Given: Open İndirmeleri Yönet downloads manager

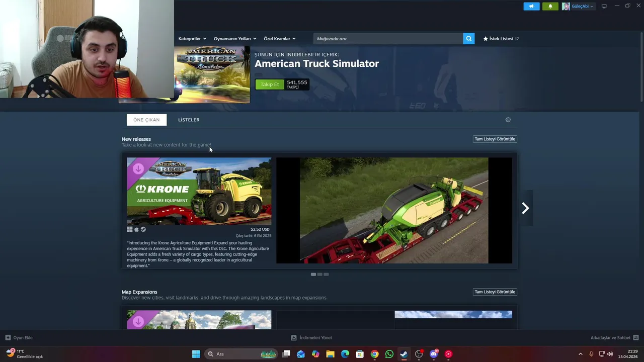Looking at the screenshot, I should click(311, 338).
